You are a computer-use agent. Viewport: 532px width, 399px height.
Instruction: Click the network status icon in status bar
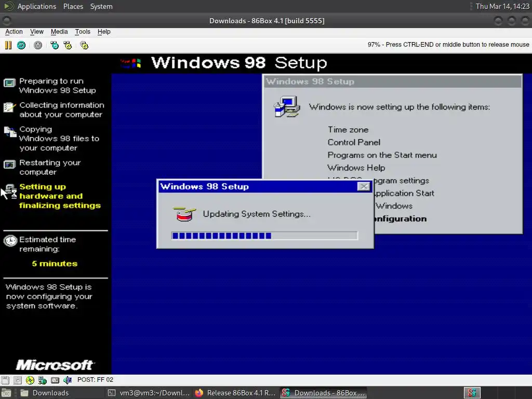pos(43,380)
